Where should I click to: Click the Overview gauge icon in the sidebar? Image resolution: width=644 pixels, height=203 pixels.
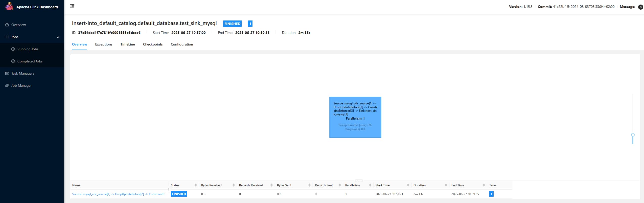click(x=7, y=25)
